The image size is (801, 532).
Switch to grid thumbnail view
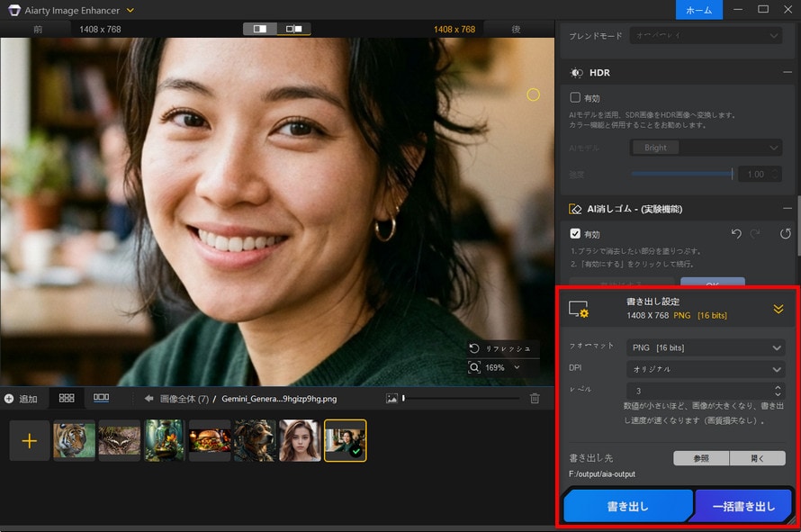pos(67,398)
